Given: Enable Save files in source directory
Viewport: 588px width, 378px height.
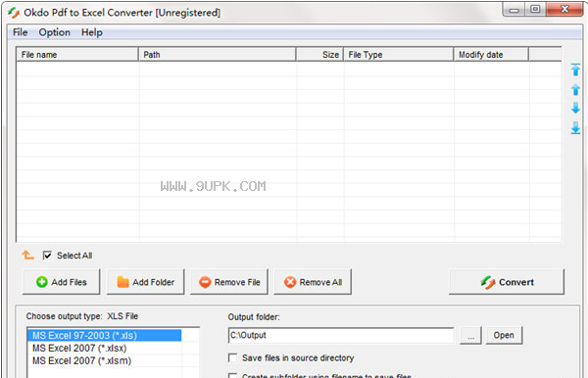Looking at the screenshot, I should [233, 357].
